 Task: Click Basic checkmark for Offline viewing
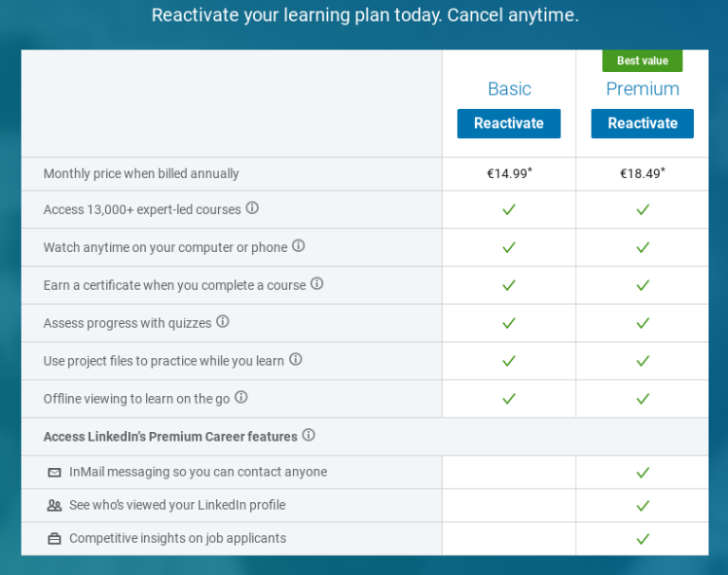(x=509, y=399)
